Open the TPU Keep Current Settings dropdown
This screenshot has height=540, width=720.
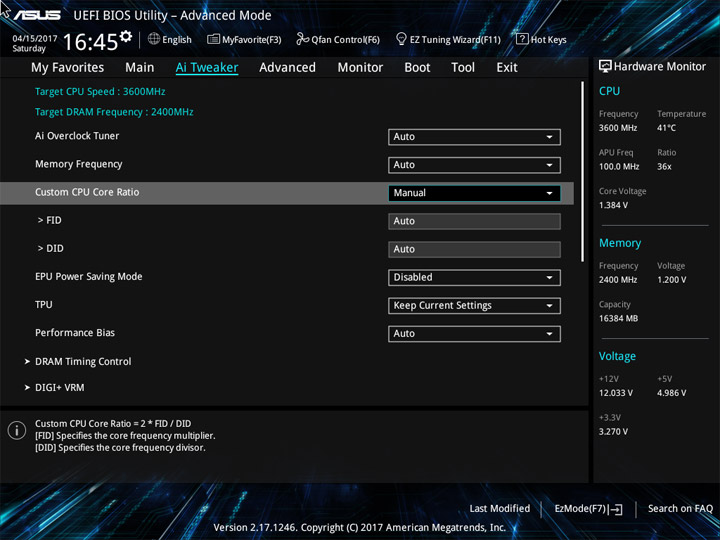tap(474, 305)
